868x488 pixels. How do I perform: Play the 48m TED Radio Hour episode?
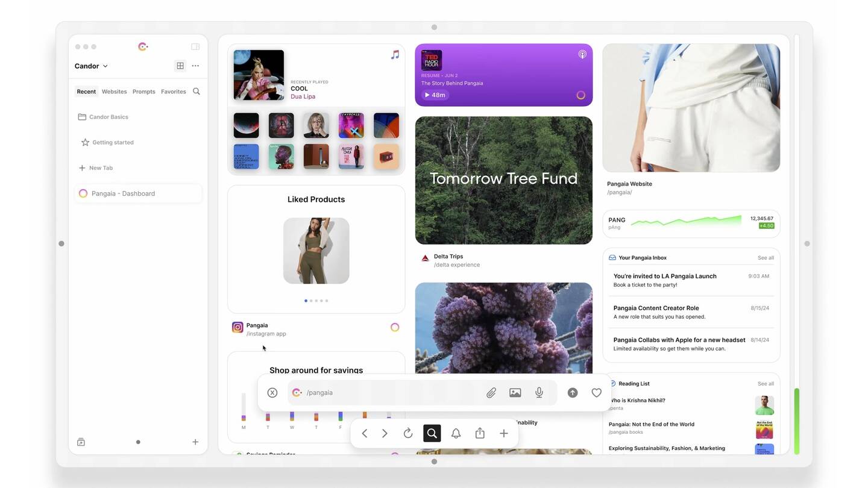click(x=435, y=95)
